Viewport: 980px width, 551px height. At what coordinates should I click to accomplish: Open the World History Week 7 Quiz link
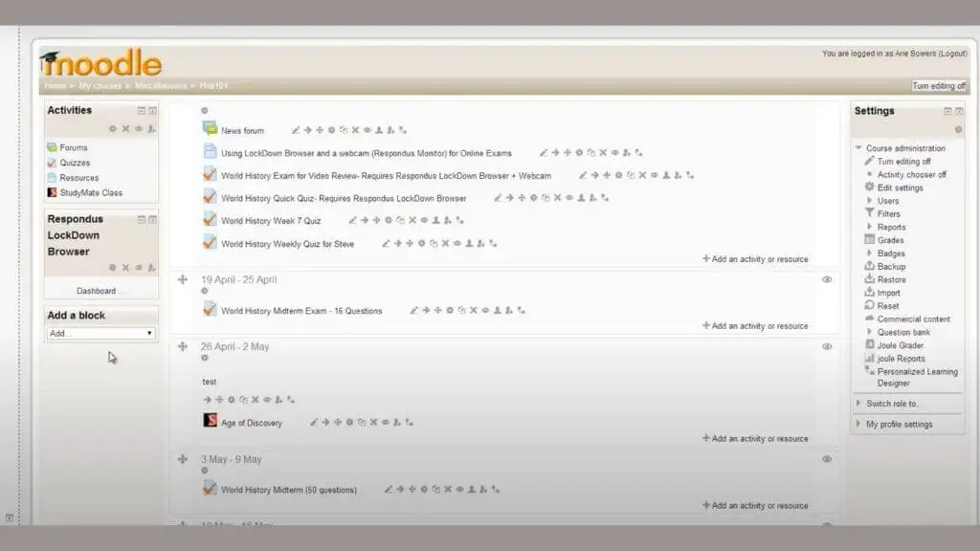tap(271, 221)
